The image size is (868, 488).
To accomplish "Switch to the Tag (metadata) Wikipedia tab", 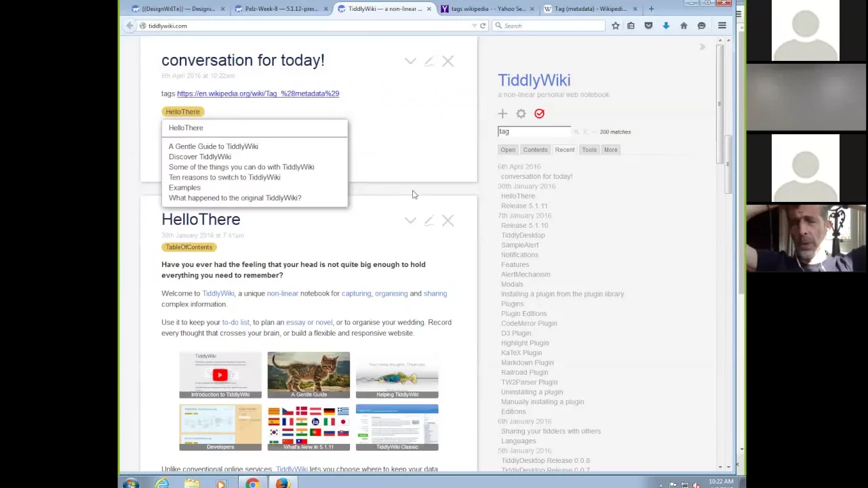I will point(591,9).
